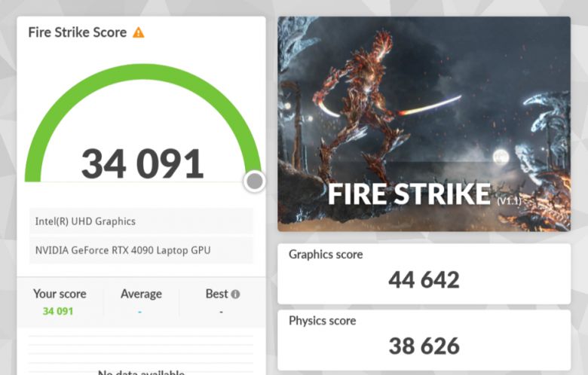Click the Graphics score label
Image resolution: width=588 pixels, height=375 pixels.
point(326,255)
